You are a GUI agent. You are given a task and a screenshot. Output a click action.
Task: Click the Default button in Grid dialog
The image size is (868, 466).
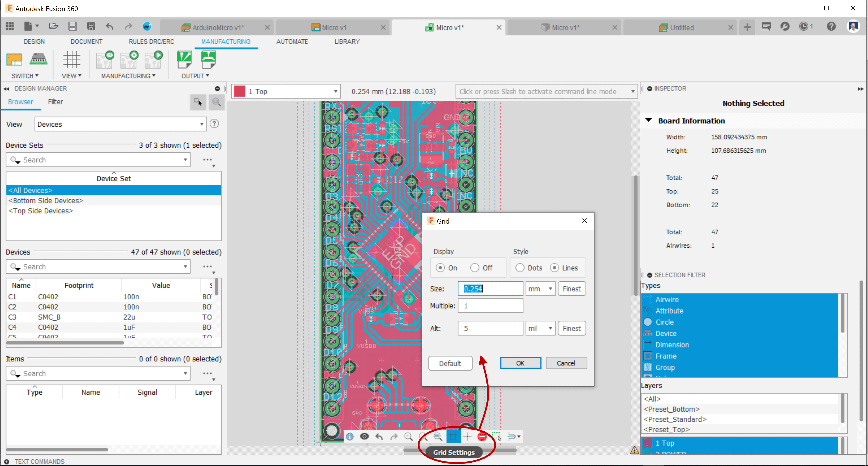coord(450,363)
